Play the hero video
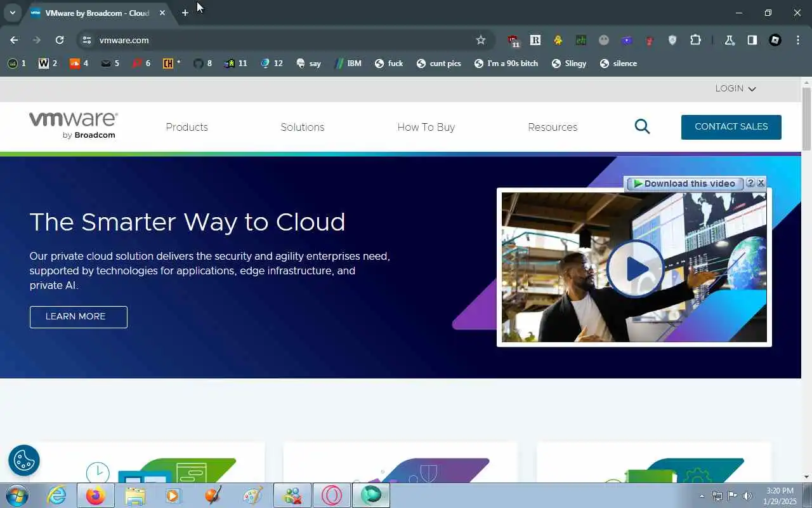 coord(636,268)
